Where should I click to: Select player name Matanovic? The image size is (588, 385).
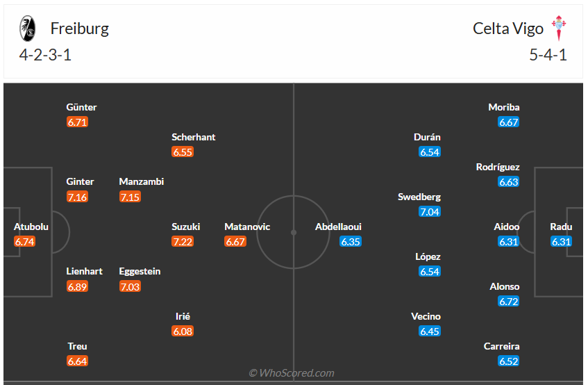point(247,227)
